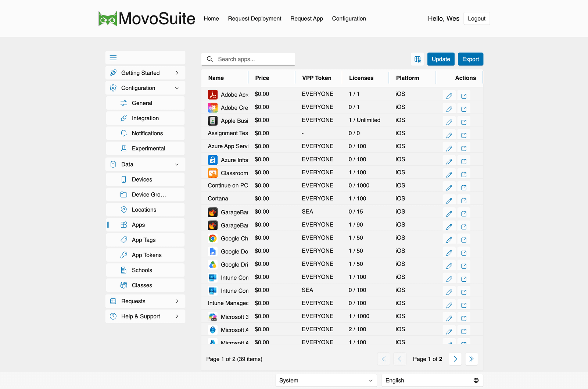Open external link for Assignment Test row
The height and width of the screenshot is (389, 588).
464,135
